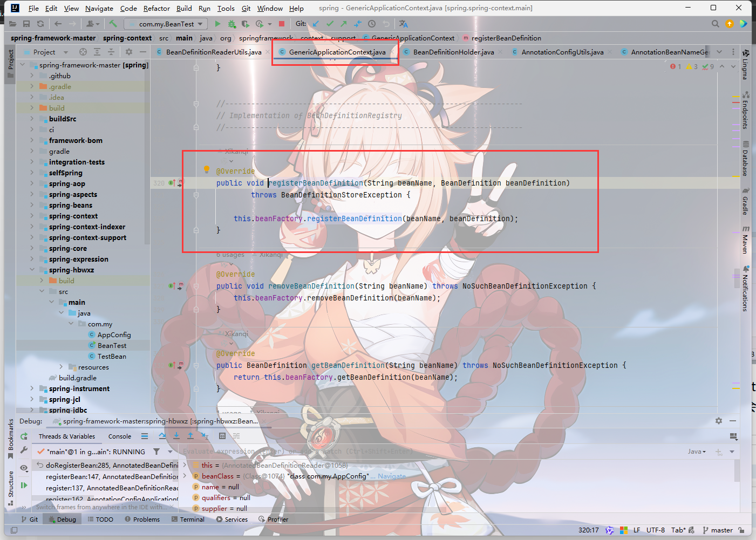This screenshot has height=540, width=756.
Task: Click the Translate icon in toolbar
Action: 404,24
